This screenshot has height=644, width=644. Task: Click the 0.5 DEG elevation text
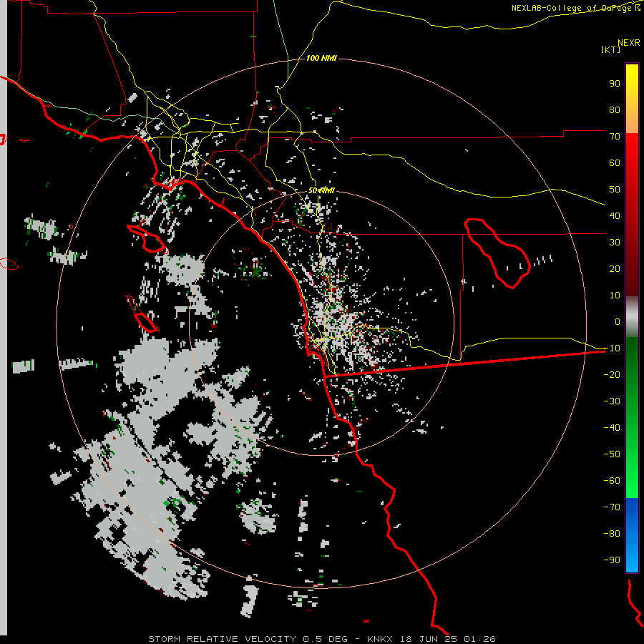pos(325,639)
